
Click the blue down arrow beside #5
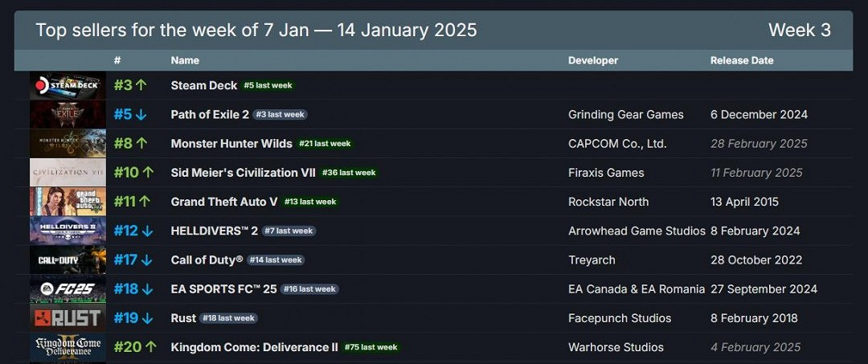(x=141, y=115)
